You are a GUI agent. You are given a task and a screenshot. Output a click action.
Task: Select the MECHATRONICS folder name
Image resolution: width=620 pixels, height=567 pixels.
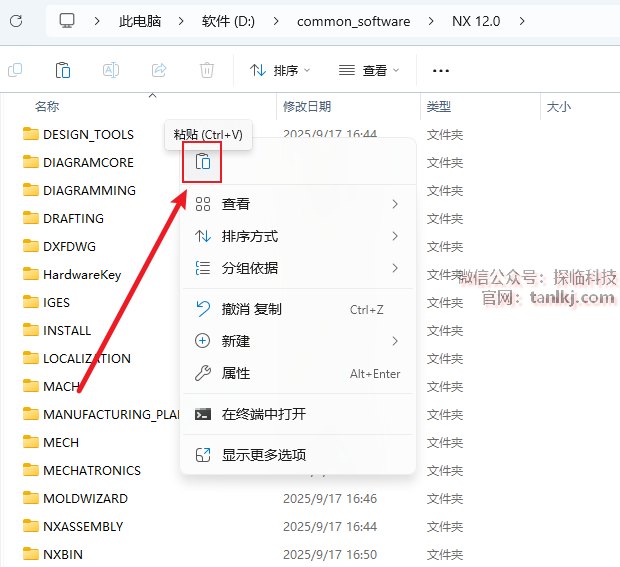92,470
